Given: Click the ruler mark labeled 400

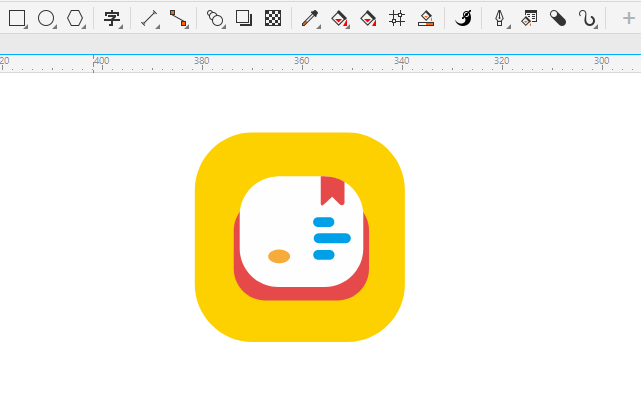Looking at the screenshot, I should (101, 61).
